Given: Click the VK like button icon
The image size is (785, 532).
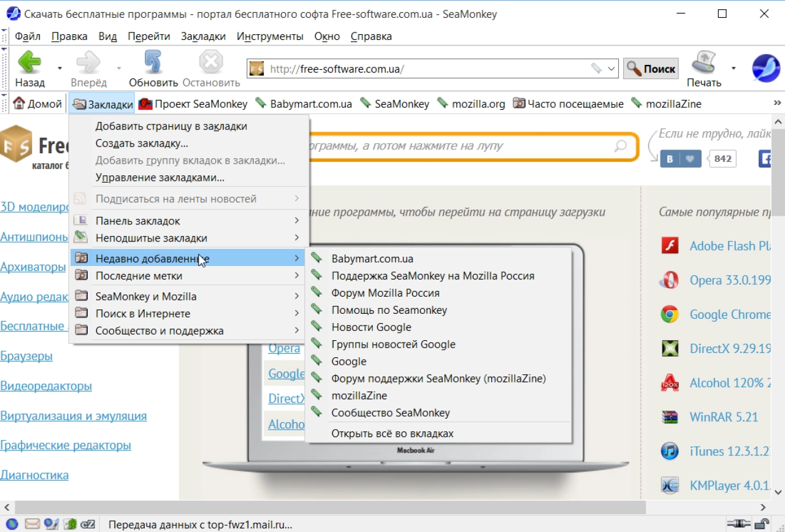Looking at the screenshot, I should pos(680,159).
